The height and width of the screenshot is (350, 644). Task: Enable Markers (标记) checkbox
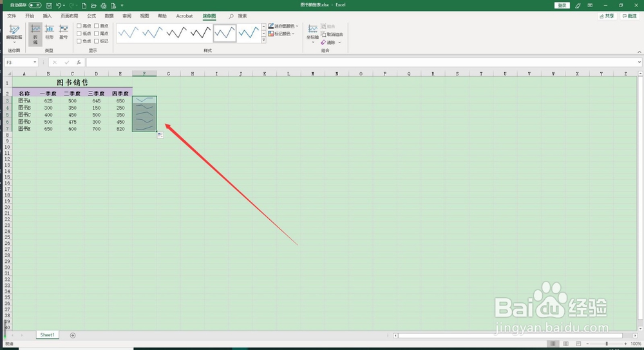pyautogui.click(x=97, y=41)
